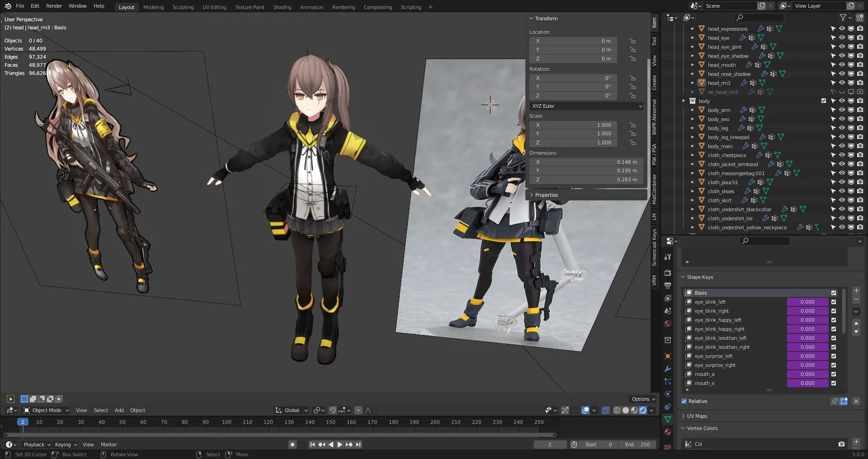Disable head_mouth render camera icon

coord(860,64)
